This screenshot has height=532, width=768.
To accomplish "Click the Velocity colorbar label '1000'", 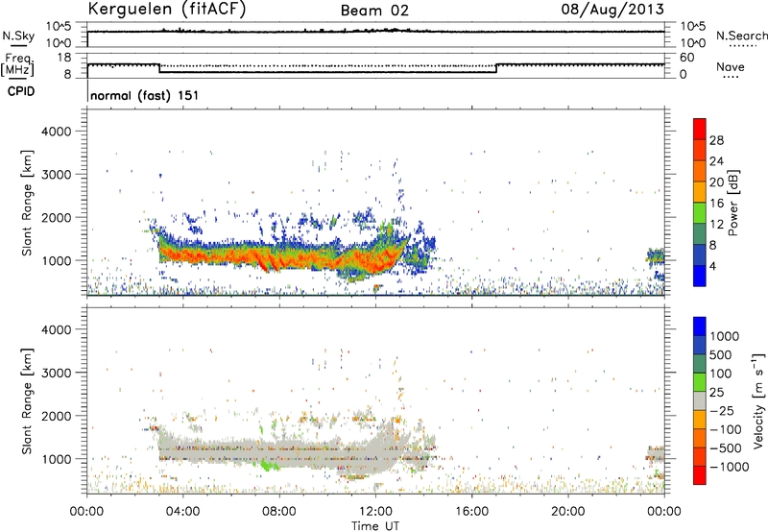I will click(725, 336).
